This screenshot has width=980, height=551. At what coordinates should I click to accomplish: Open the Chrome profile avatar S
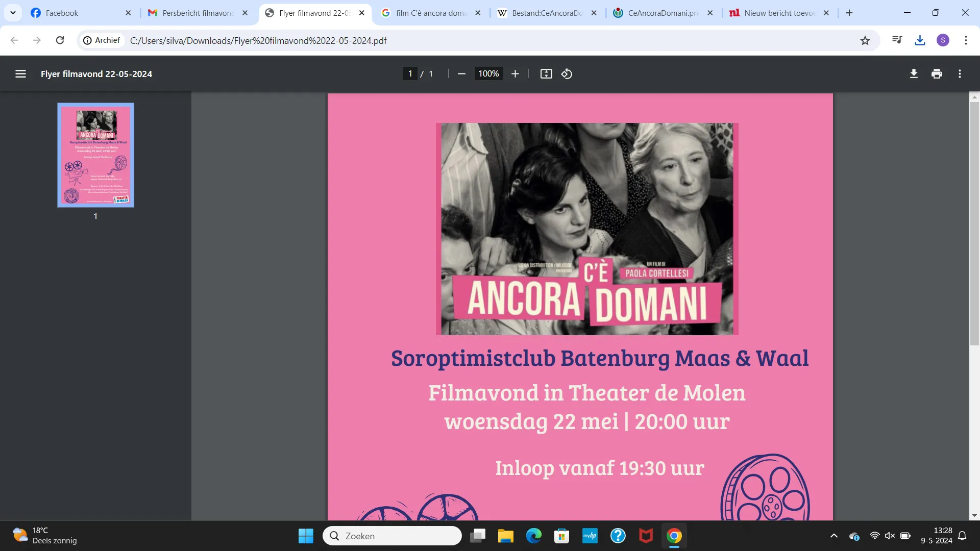pyautogui.click(x=943, y=40)
